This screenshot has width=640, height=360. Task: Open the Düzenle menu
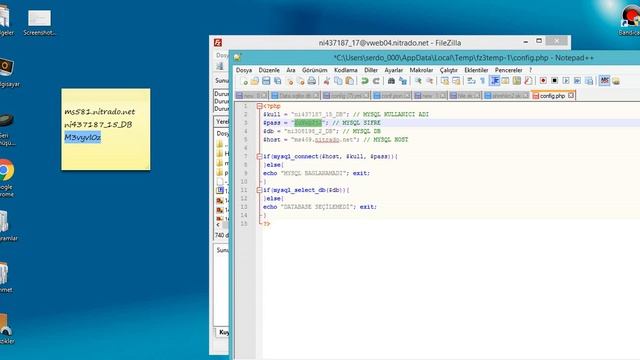pyautogui.click(x=269, y=70)
